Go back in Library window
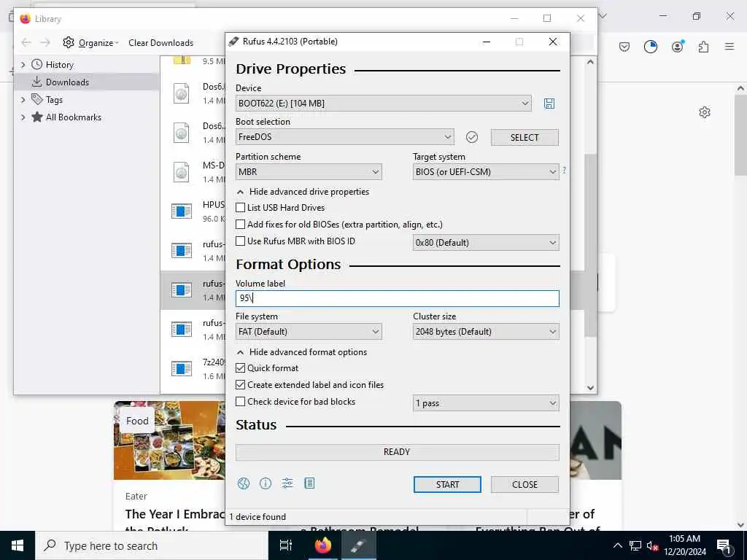747x560 pixels. coord(26,42)
